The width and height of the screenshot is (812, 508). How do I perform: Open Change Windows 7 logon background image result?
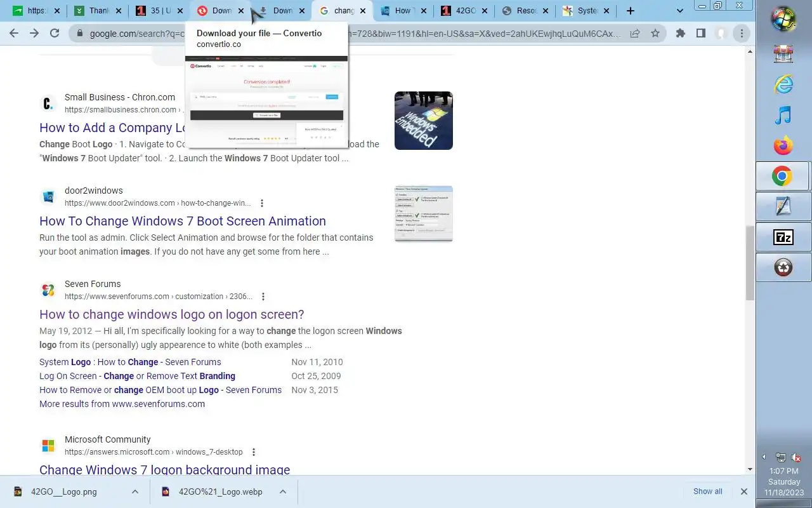(x=165, y=469)
